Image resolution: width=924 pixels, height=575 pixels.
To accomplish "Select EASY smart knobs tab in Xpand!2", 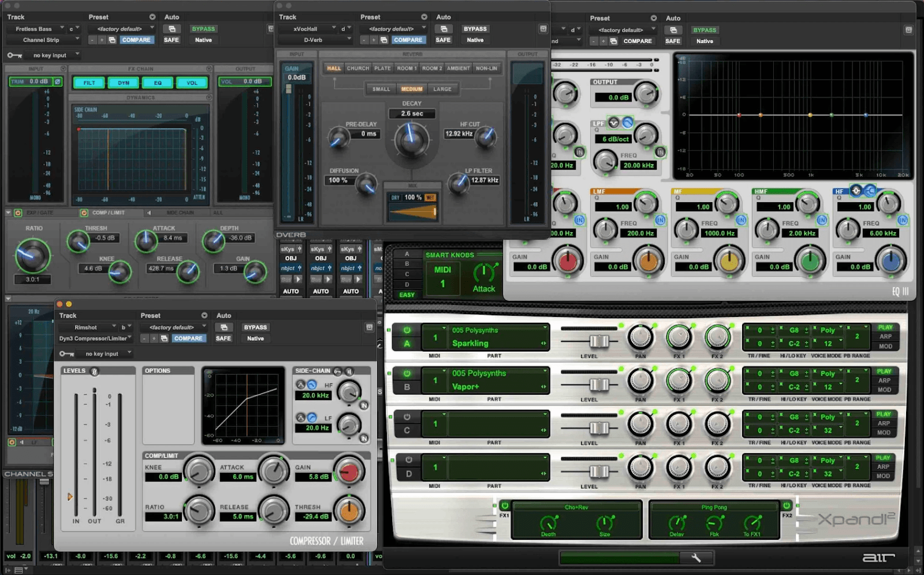I will [407, 295].
